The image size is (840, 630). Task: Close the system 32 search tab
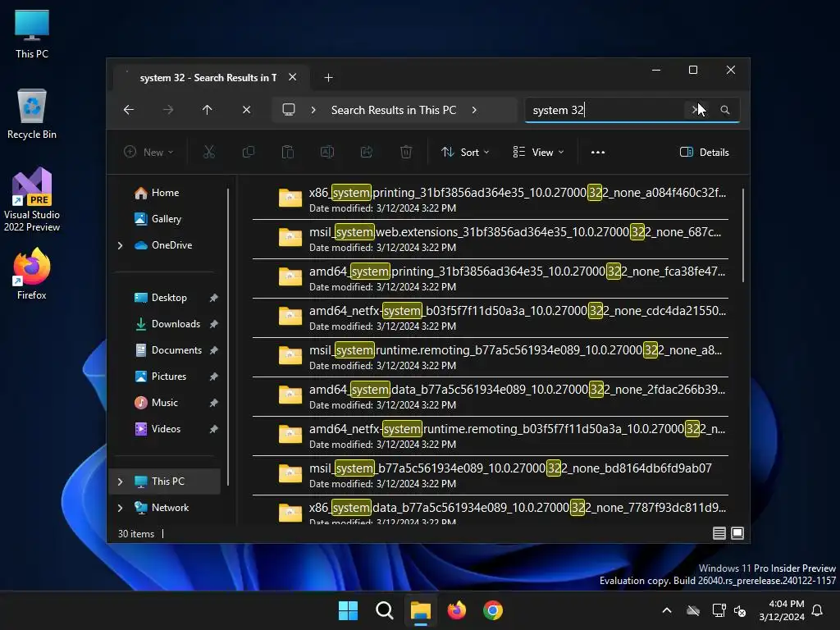[x=293, y=77]
